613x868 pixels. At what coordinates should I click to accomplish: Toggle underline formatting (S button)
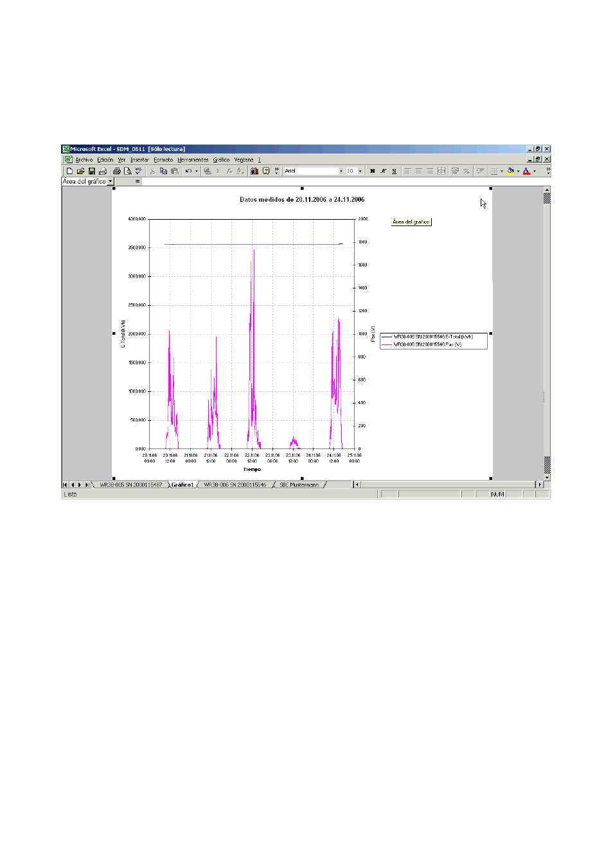394,171
